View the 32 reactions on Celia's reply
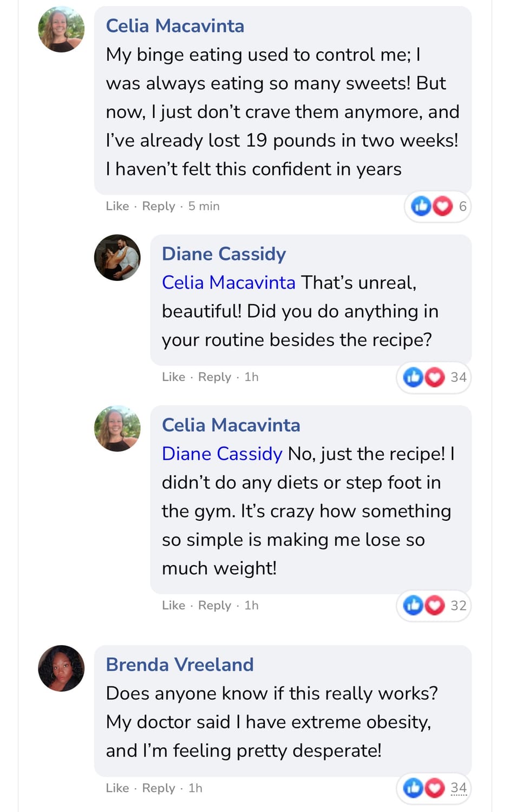 point(434,606)
